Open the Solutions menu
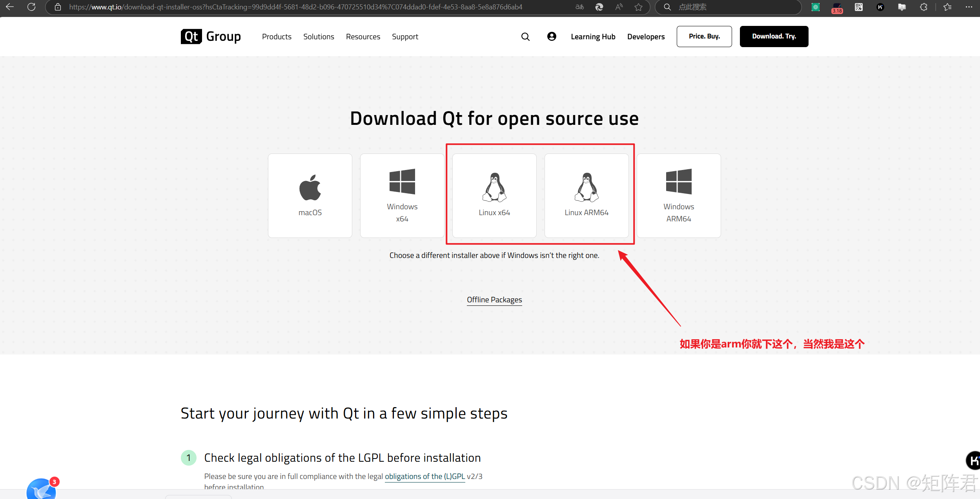Viewport: 980px width, 499px height. point(319,37)
